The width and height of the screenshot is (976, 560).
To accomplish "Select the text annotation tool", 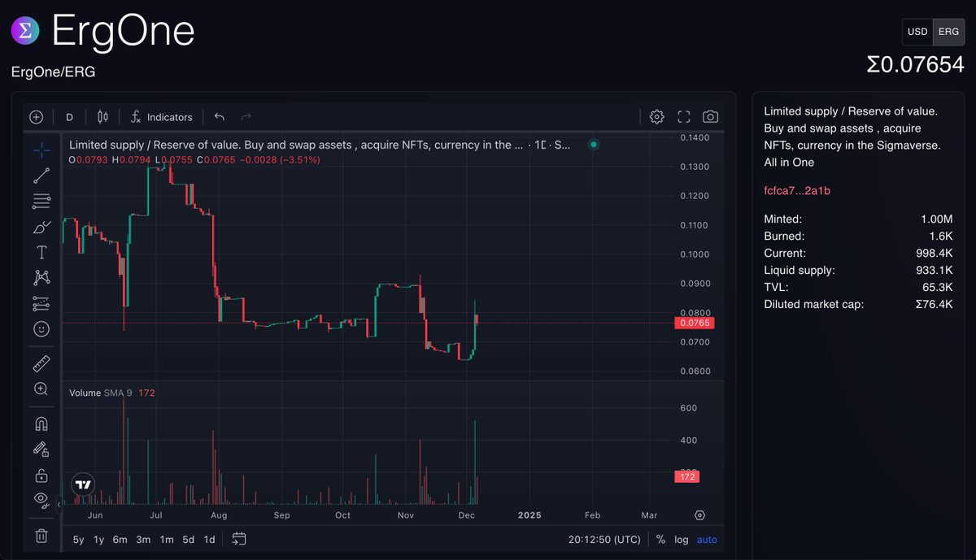I will point(41,253).
